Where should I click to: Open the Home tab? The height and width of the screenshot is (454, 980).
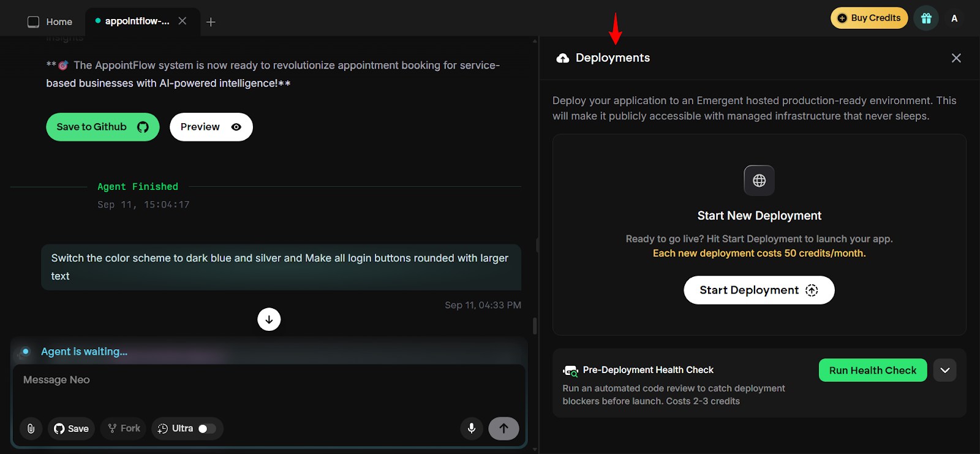[50, 21]
